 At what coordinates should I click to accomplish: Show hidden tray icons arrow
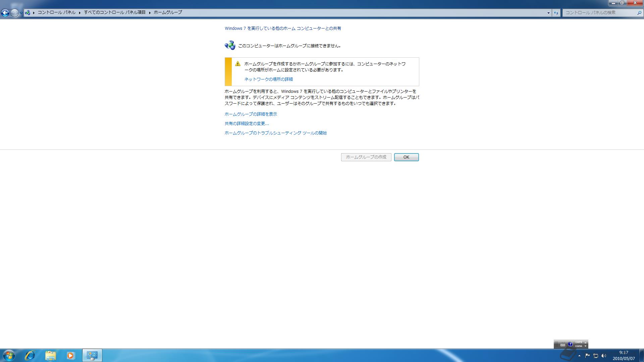point(579,356)
